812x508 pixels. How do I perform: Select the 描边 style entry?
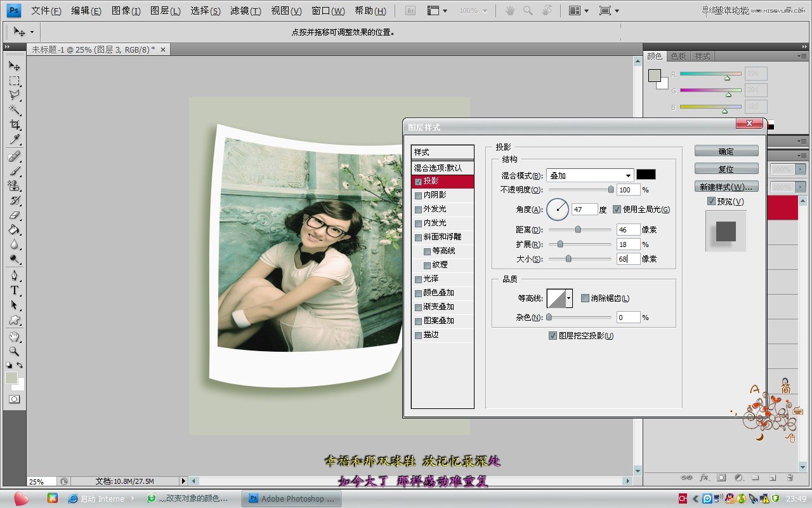[443, 335]
